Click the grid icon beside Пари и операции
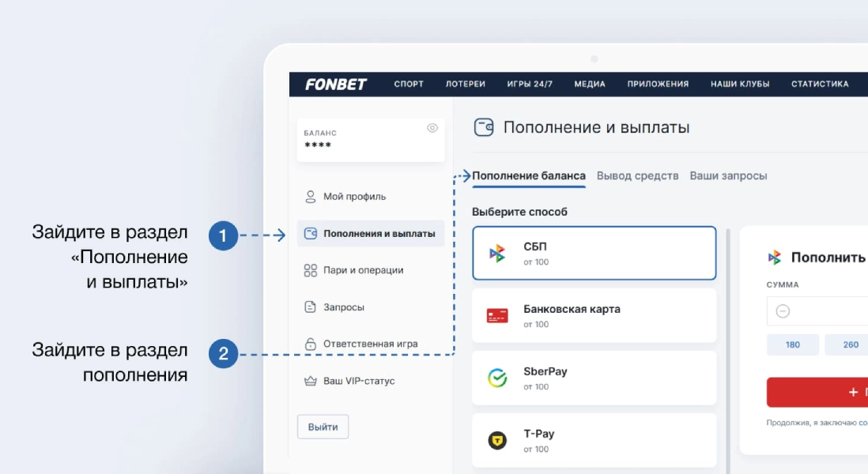868x474 pixels. pos(311,270)
